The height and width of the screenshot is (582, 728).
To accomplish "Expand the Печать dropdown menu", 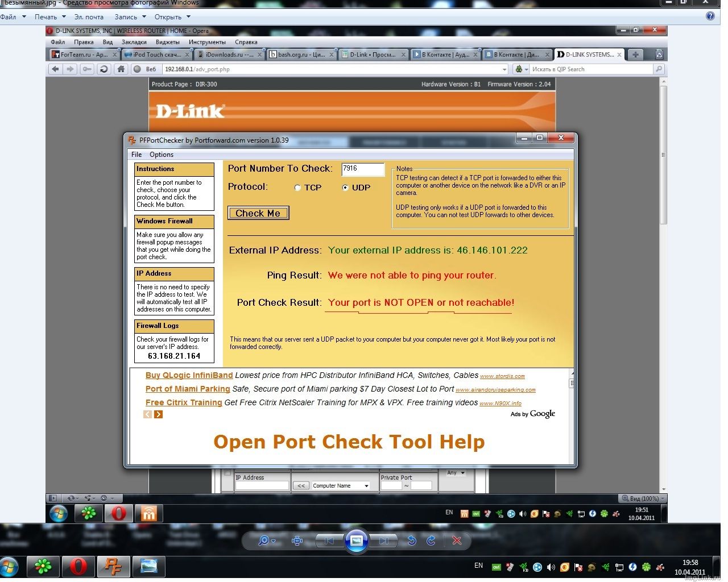I will pyautogui.click(x=50, y=17).
